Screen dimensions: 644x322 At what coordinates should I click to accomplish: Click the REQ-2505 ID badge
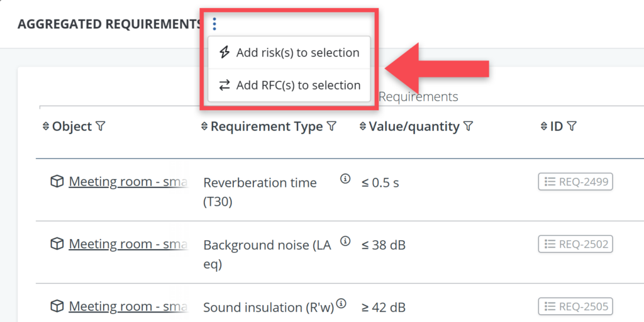pos(575,306)
